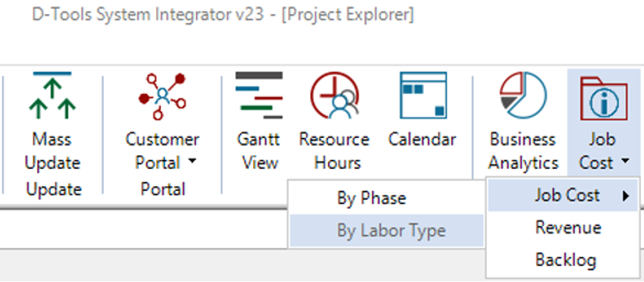Click the Job Cost folder icon
The width and height of the screenshot is (644, 282).
(604, 97)
